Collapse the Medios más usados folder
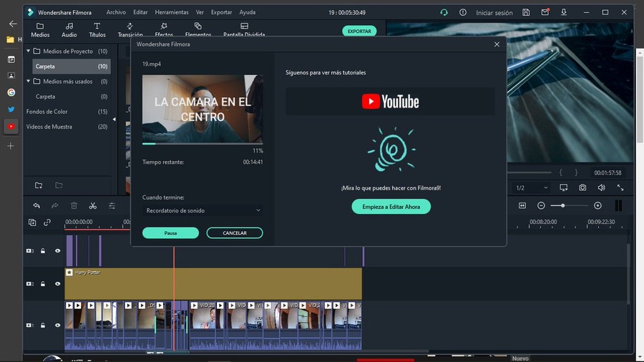This screenshot has height=362, width=644. coord(29,82)
